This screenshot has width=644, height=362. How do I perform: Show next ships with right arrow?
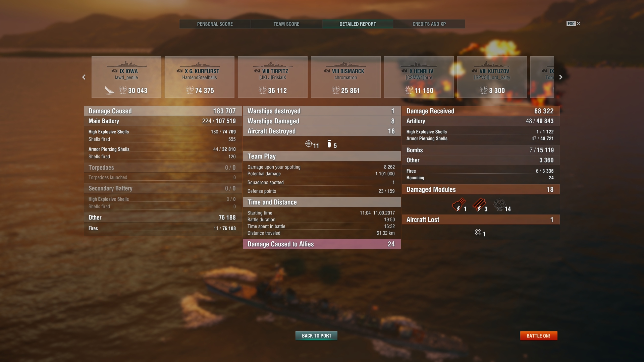560,77
